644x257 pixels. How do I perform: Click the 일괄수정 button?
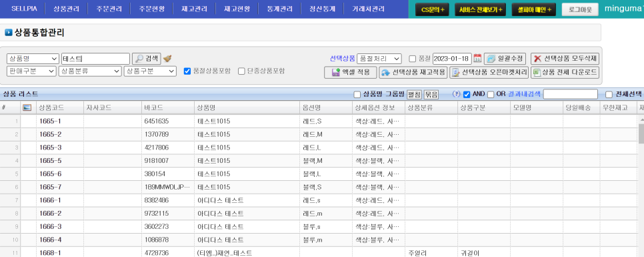tap(505, 59)
